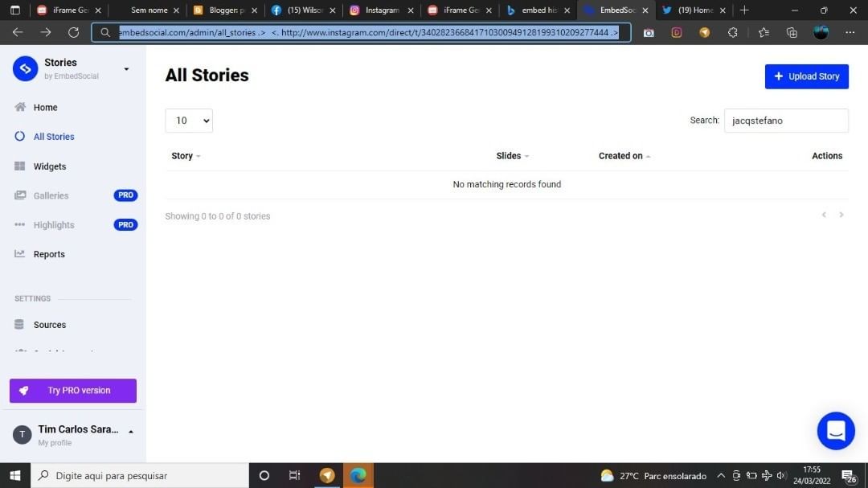868x488 pixels.
Task: Click the browser forward arrow
Action: [x=45, y=33]
